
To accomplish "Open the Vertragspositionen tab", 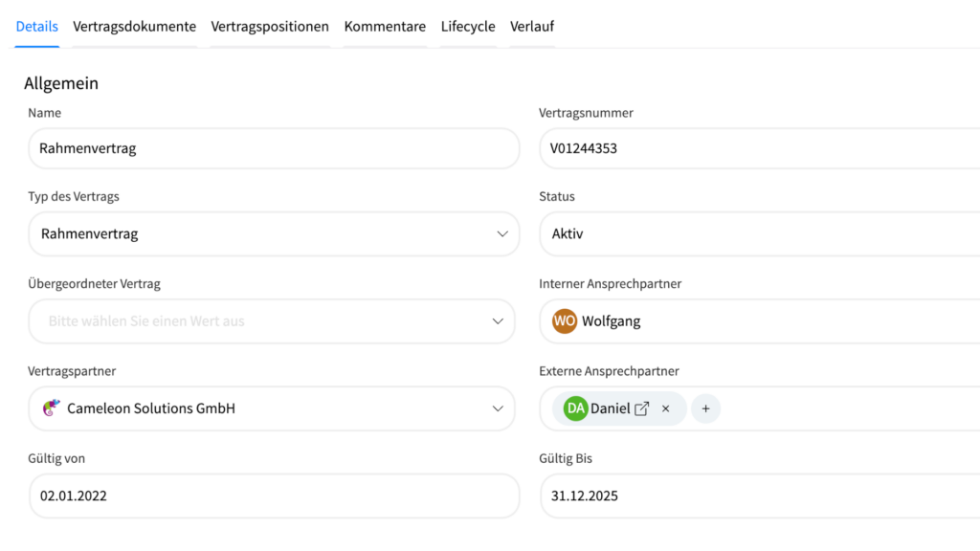I will pos(270,27).
